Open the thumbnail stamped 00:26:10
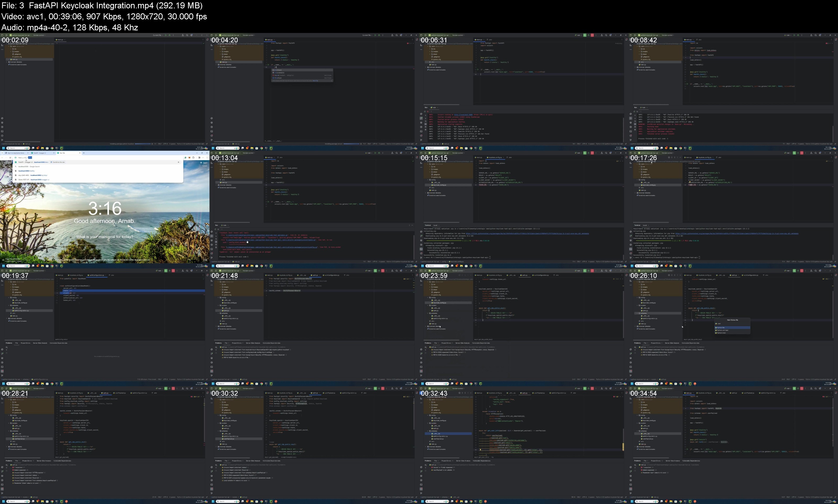838x504 pixels. [733, 327]
